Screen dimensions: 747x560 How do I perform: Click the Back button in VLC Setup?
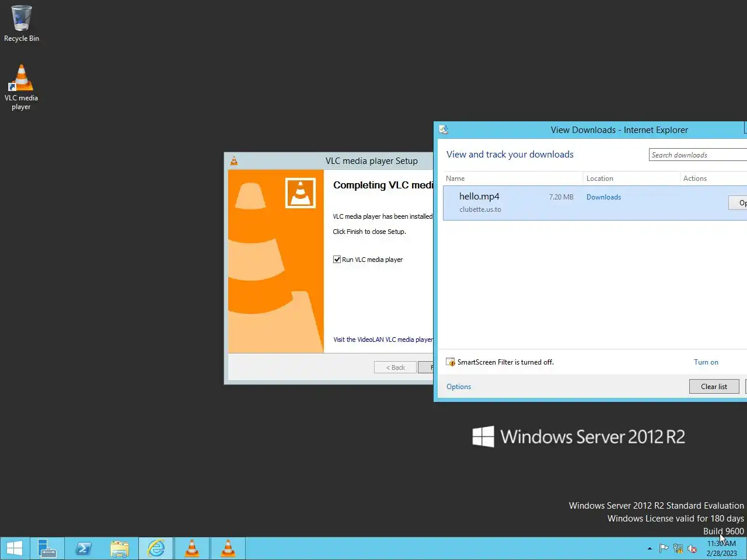[x=395, y=367]
